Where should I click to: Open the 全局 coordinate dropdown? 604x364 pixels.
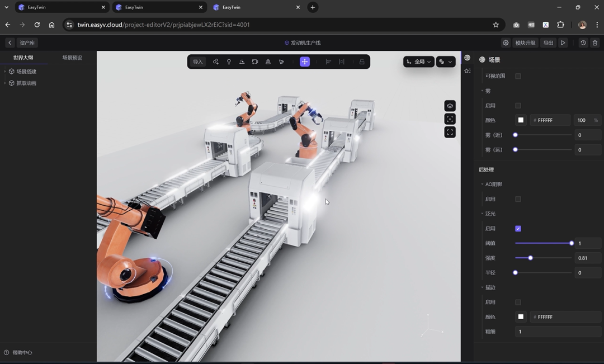click(419, 62)
